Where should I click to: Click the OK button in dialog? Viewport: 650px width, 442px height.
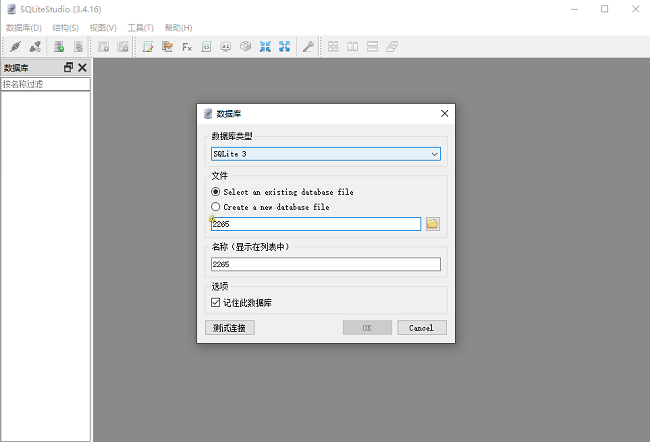[367, 328]
